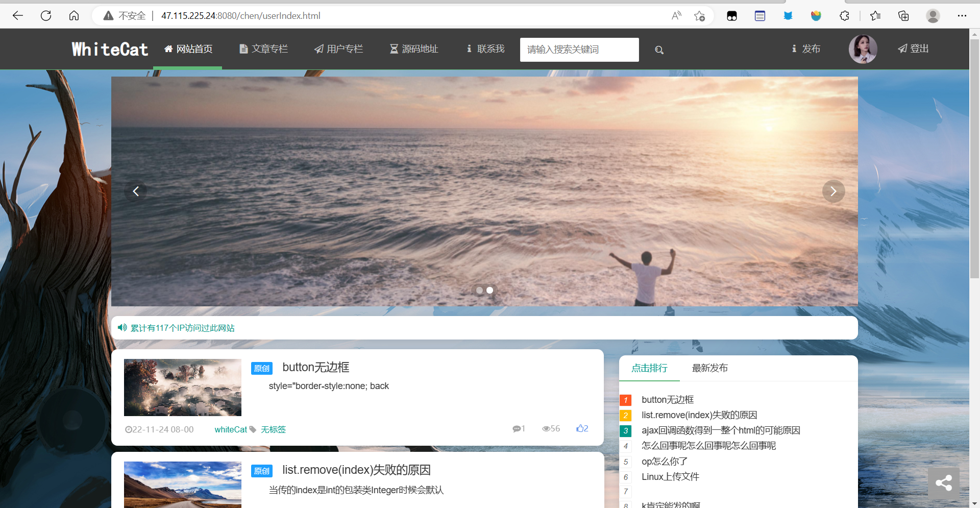Show previous carousel slide
The width and height of the screenshot is (980, 508).
pyautogui.click(x=136, y=191)
